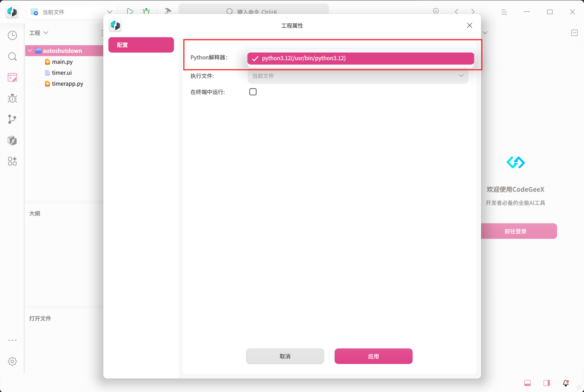
Task: Show more options ellipsis in sidebar
Action: pyautogui.click(x=12, y=340)
